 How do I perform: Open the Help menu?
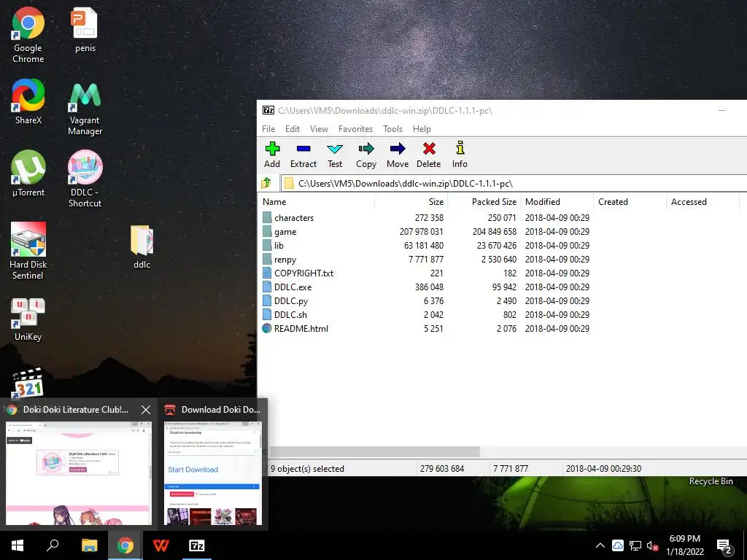(x=422, y=129)
